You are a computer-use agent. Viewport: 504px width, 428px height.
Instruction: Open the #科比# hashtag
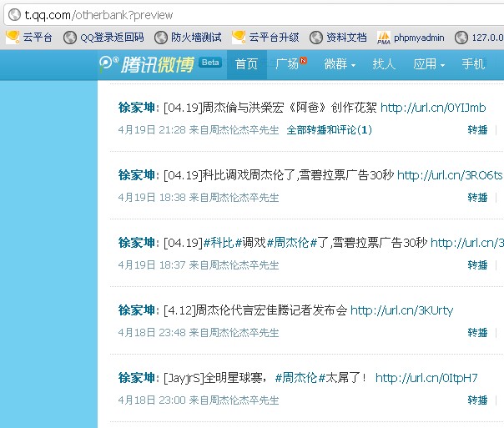(x=223, y=243)
